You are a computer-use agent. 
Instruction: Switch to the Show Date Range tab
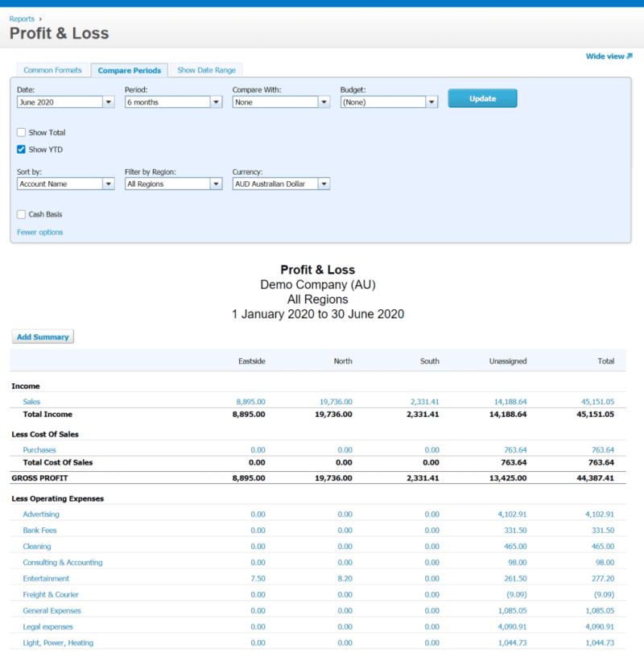tap(207, 71)
